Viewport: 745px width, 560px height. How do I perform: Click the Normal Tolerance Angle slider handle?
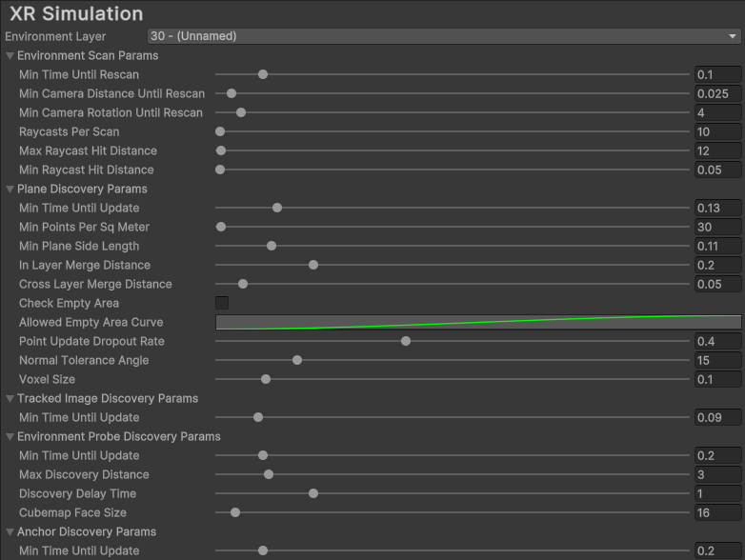297,360
